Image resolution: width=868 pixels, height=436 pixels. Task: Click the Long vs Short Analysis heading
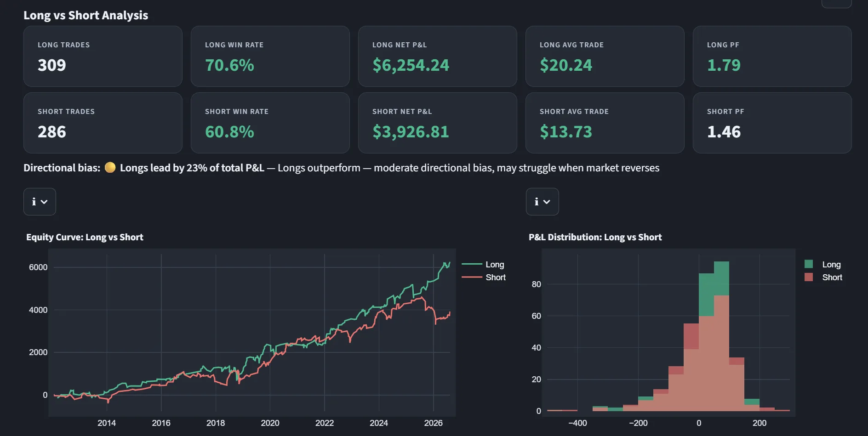click(86, 15)
